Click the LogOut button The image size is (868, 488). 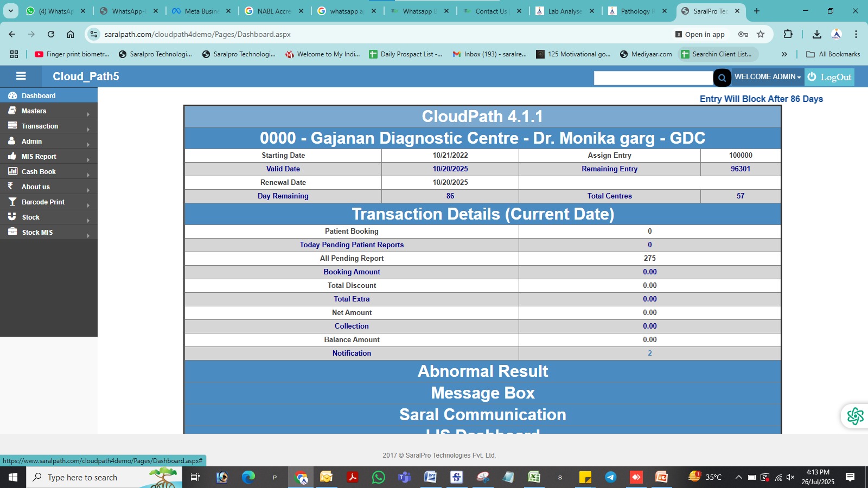click(829, 77)
